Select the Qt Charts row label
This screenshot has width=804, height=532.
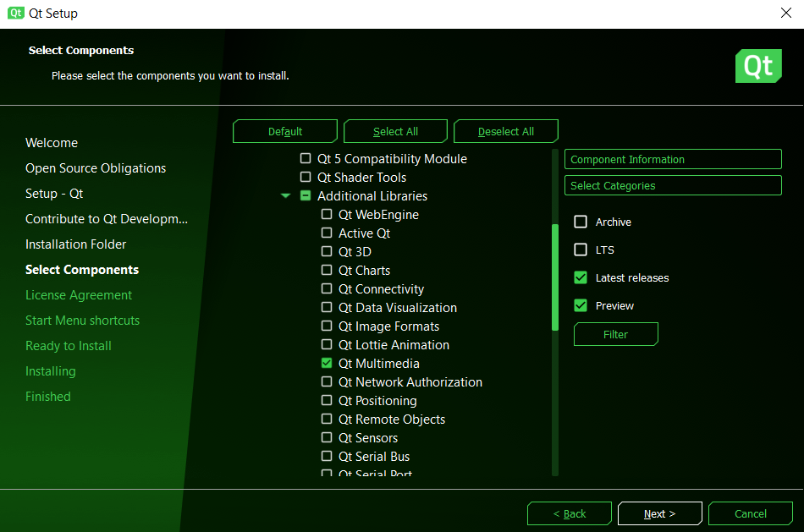[x=364, y=271]
